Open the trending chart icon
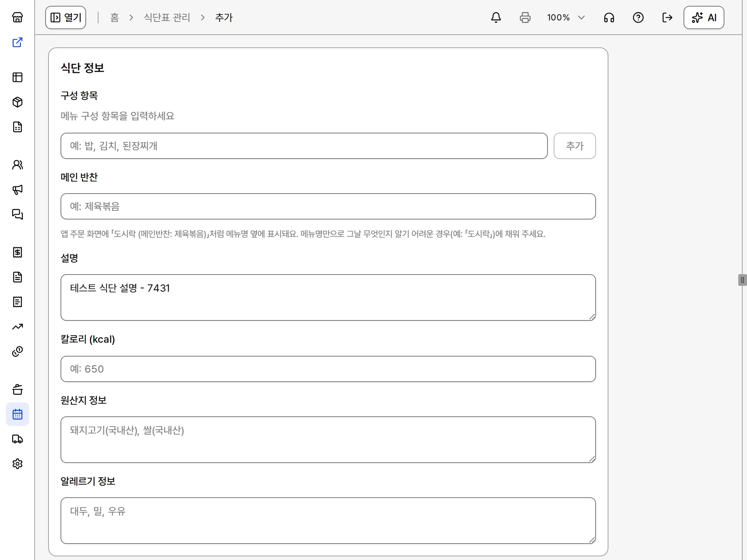The height and width of the screenshot is (560, 747). [x=18, y=327]
